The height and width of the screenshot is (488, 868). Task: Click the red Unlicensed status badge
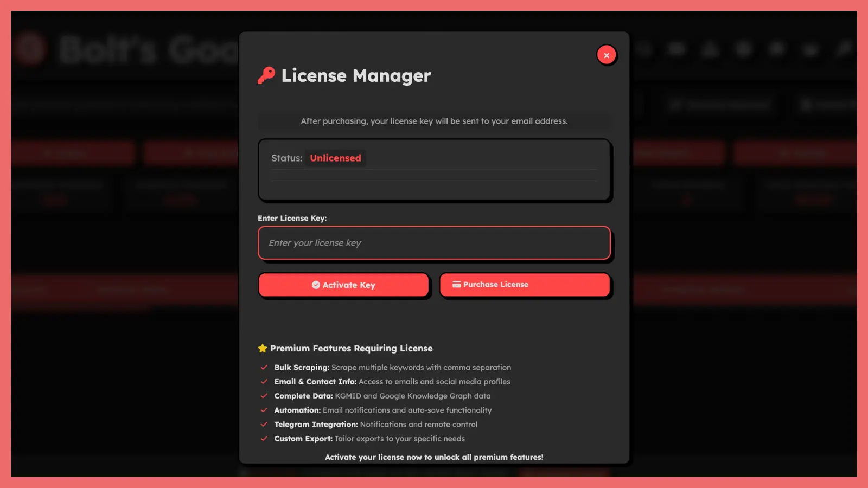point(335,158)
